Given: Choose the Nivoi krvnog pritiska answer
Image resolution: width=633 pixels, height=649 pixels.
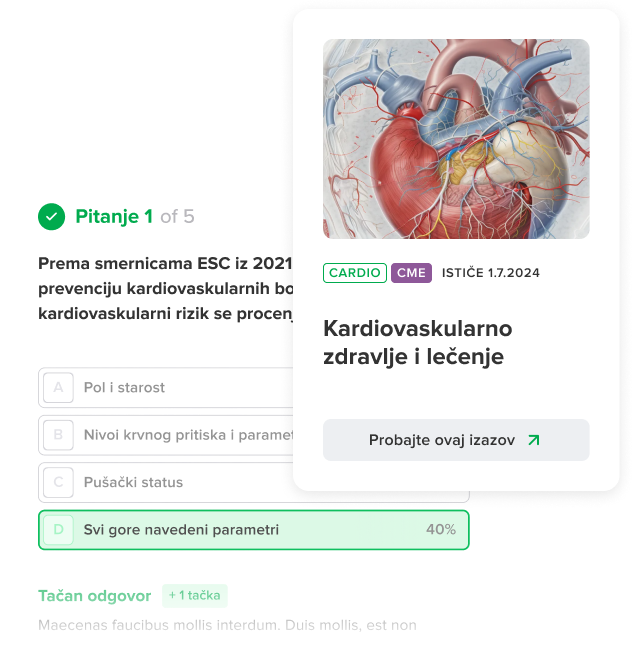Looking at the screenshot, I should click(166, 435).
